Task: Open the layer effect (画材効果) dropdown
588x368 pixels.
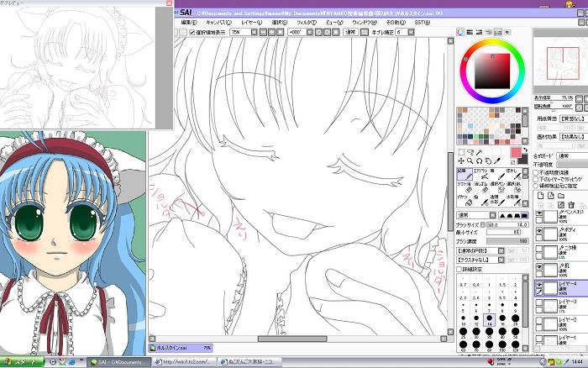Action: tap(574, 137)
